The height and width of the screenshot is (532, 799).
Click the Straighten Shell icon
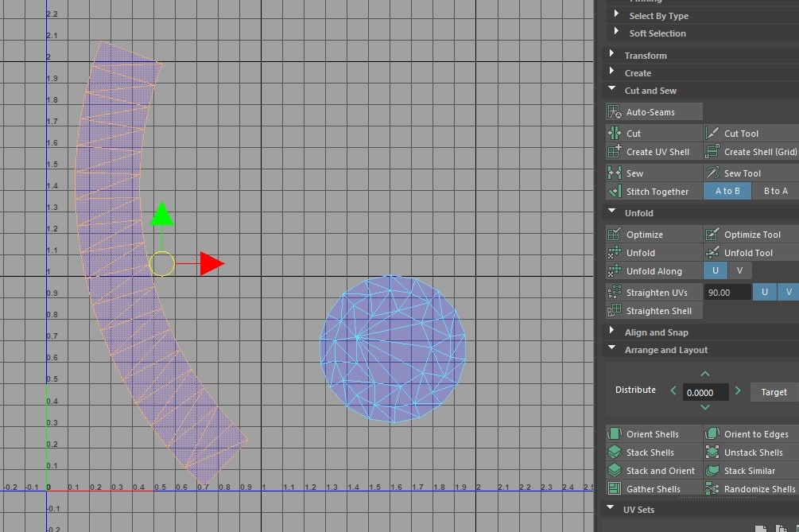[614, 310]
